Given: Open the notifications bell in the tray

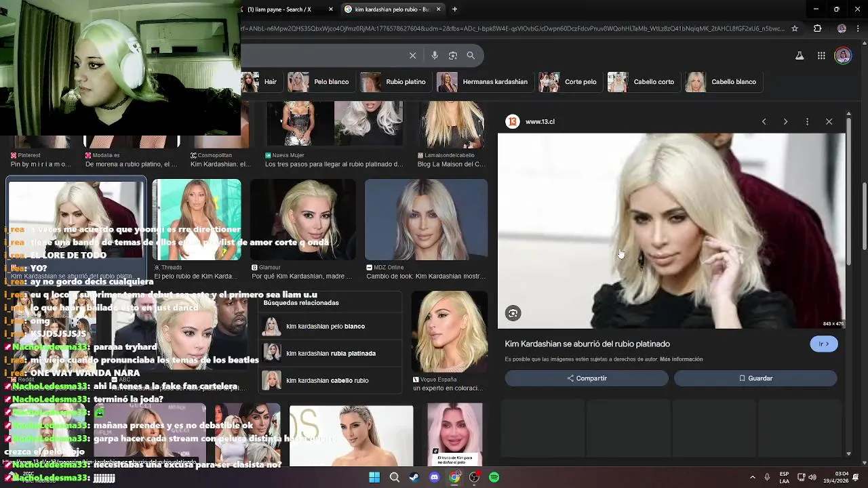Looking at the screenshot, I should click(856, 477).
